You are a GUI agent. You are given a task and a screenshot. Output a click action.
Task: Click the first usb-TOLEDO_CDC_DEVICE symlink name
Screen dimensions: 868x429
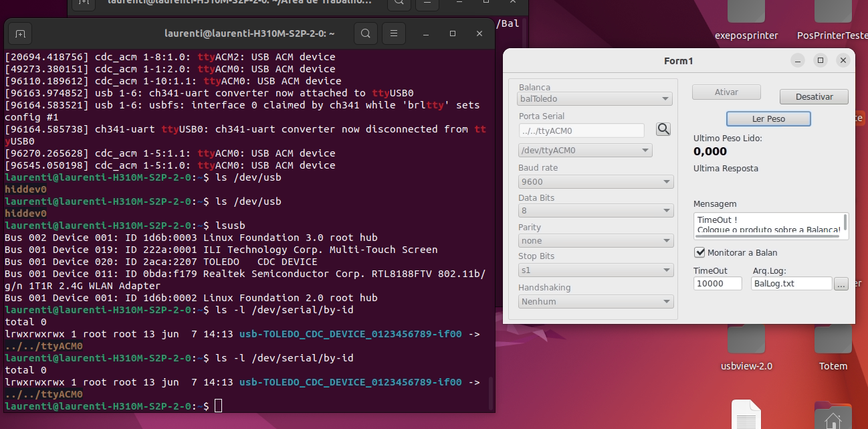pyautogui.click(x=350, y=334)
